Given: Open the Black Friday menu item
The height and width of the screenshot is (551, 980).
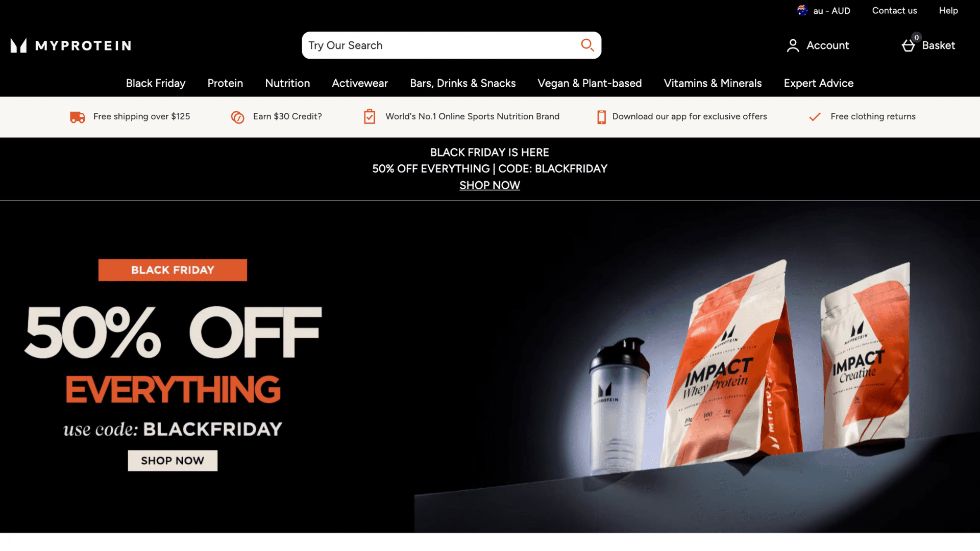Looking at the screenshot, I should click(156, 83).
